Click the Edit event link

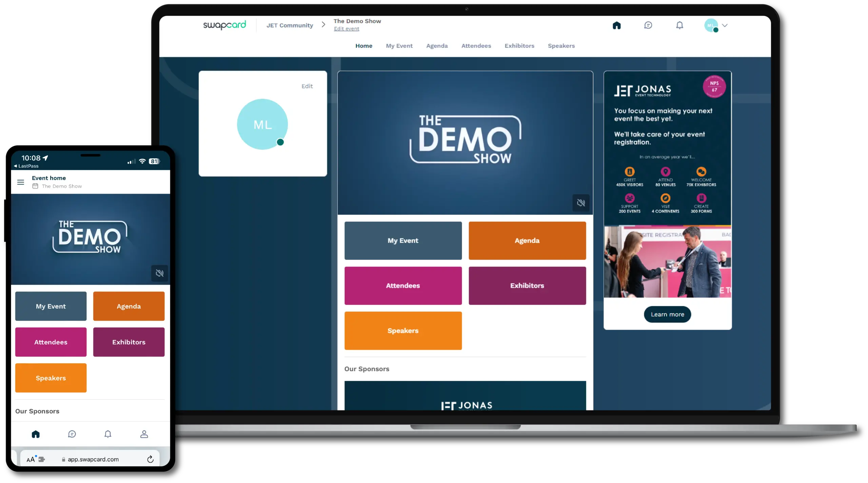tap(346, 29)
